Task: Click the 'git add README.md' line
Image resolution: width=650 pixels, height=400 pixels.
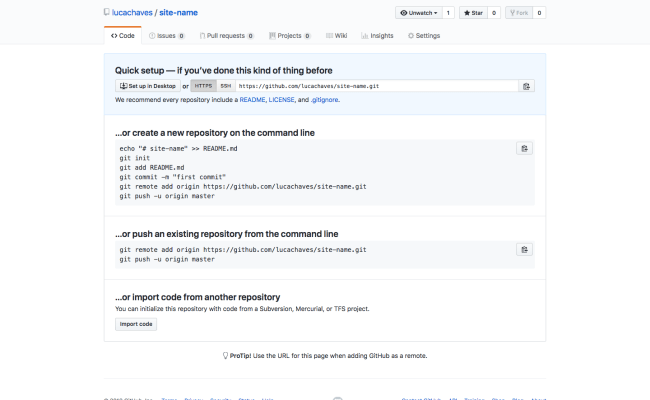Action: pos(152,167)
